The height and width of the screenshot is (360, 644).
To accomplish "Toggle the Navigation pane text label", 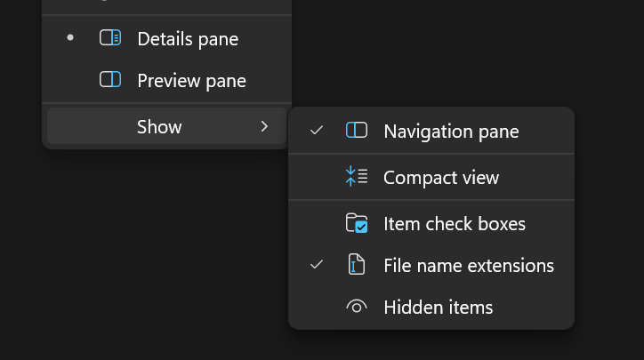I will click(x=451, y=132).
